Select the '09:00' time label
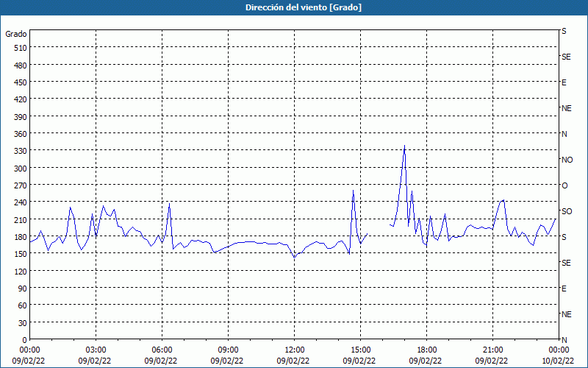This screenshot has height=368, width=588. pos(228,350)
